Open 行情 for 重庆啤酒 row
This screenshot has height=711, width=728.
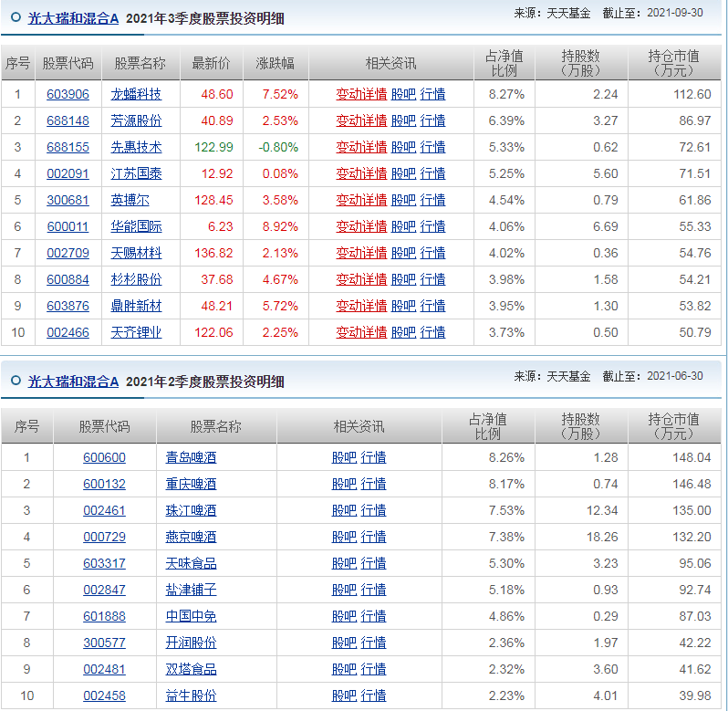point(373,484)
